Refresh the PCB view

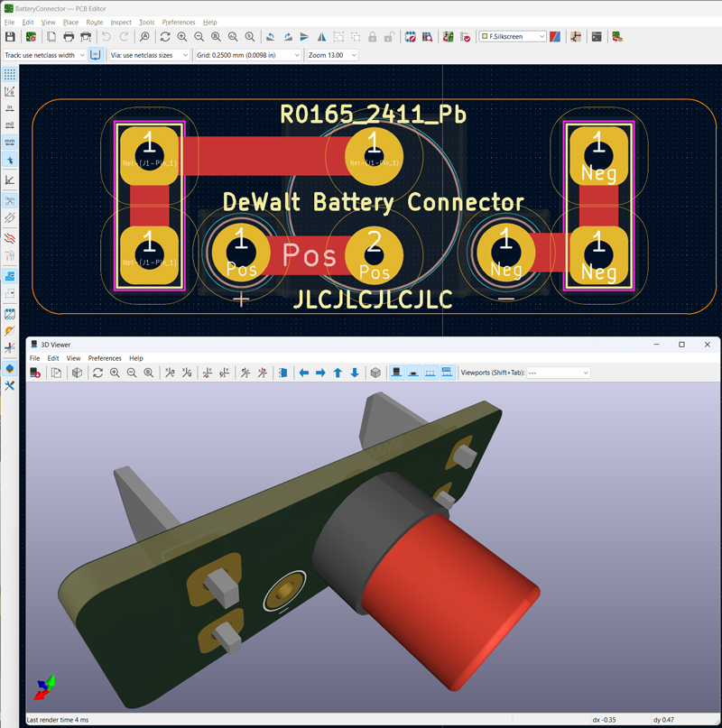tap(165, 37)
